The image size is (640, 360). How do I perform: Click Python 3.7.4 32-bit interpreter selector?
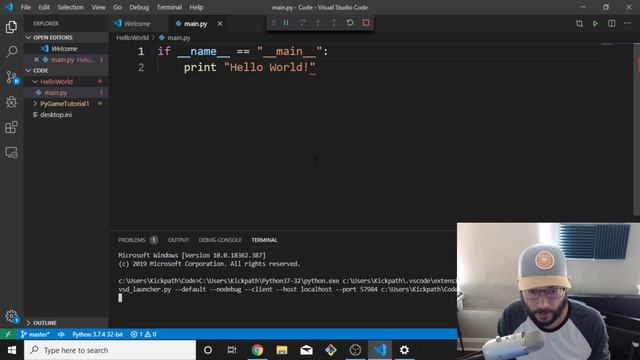click(97, 334)
